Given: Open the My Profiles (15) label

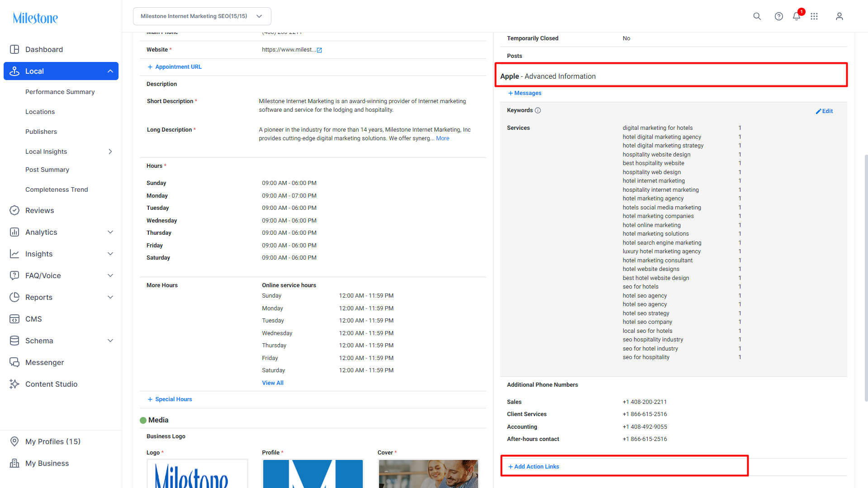Looking at the screenshot, I should click(x=53, y=441).
